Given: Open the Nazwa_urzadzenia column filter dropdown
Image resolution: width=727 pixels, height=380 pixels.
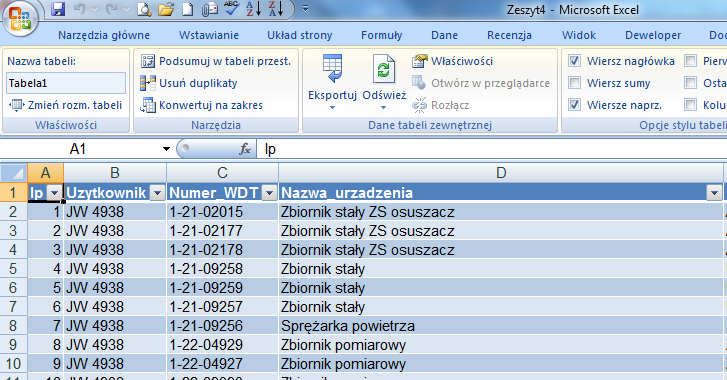Looking at the screenshot, I should point(714,193).
